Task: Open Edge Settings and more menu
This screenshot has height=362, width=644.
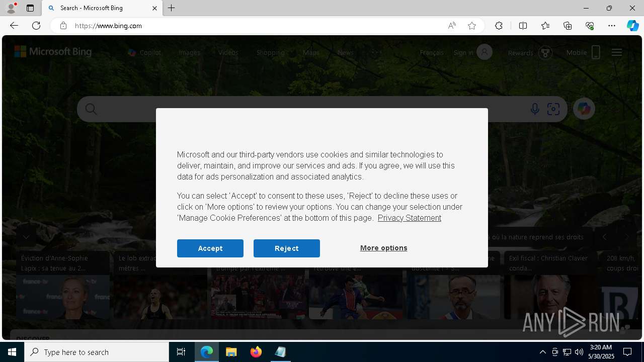Action: [612, 26]
